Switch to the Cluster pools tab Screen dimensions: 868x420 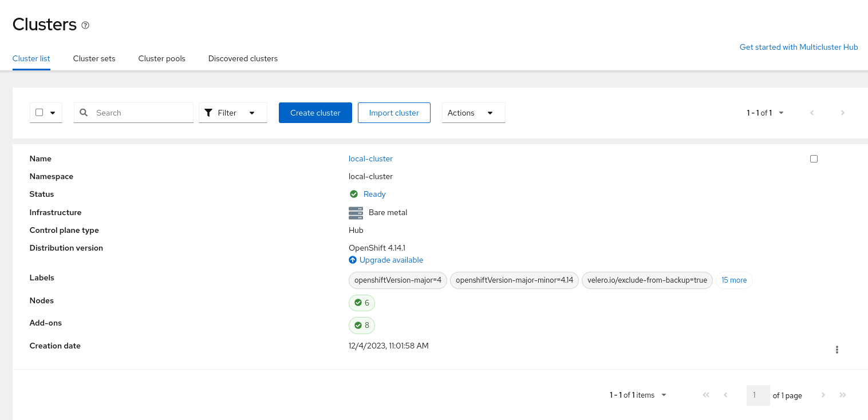[162, 58]
